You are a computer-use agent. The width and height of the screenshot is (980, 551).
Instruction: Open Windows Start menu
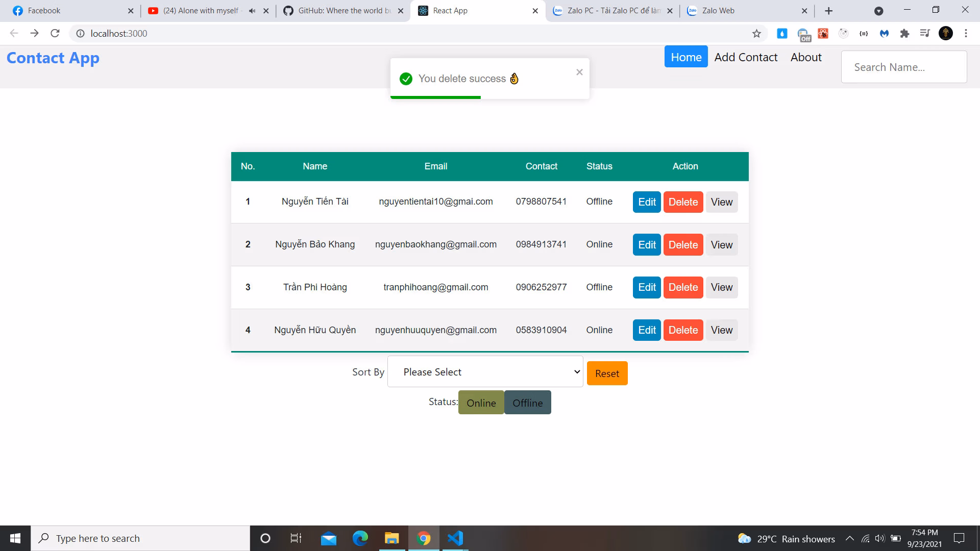(x=15, y=538)
